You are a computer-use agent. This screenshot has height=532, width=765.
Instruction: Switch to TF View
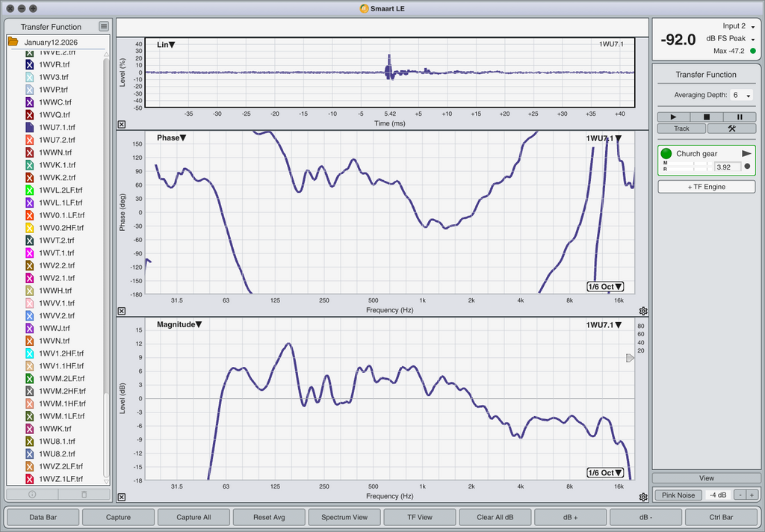coord(419,517)
